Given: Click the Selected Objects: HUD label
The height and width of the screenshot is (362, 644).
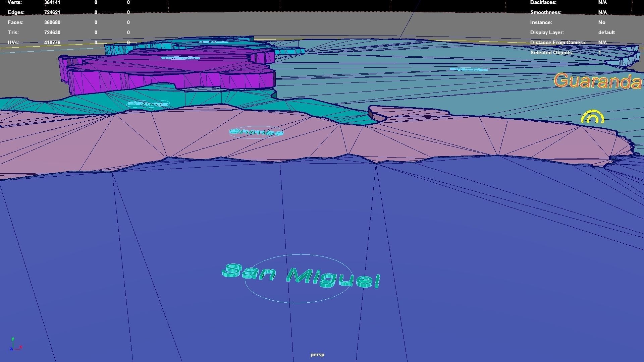Looking at the screenshot, I should (x=552, y=53).
